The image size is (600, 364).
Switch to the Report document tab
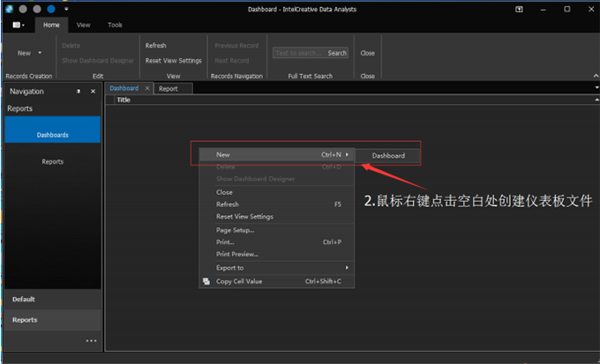click(168, 89)
